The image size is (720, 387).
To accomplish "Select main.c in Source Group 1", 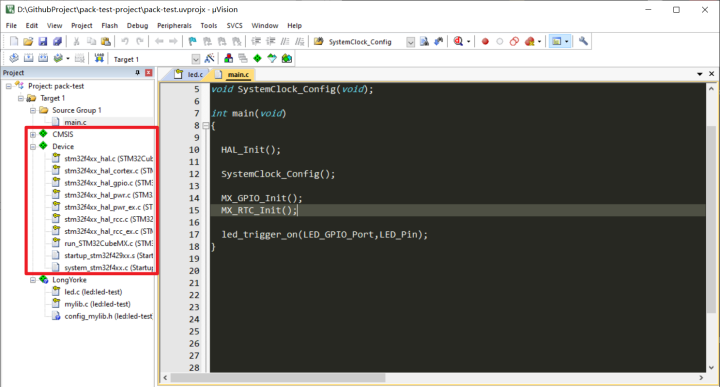I will [x=75, y=122].
